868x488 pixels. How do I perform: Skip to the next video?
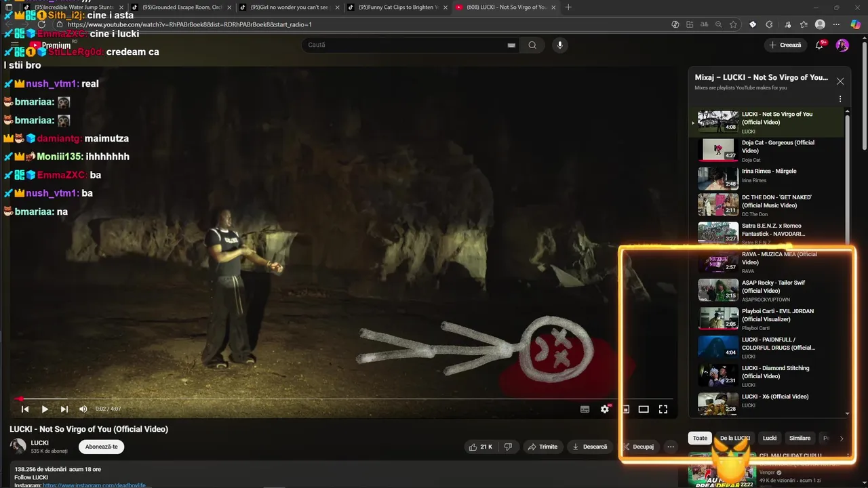point(64,409)
